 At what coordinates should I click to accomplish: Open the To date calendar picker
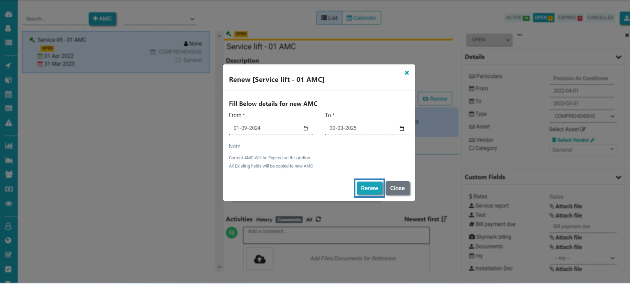(402, 128)
